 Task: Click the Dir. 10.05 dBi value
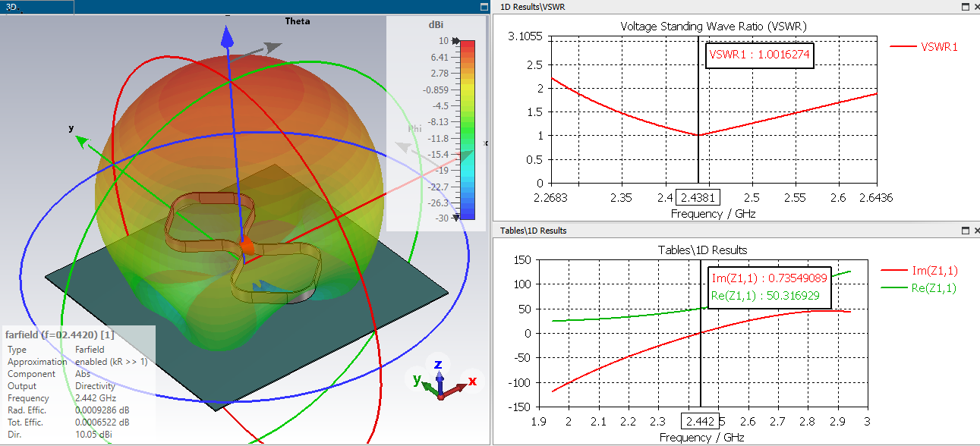click(x=92, y=435)
